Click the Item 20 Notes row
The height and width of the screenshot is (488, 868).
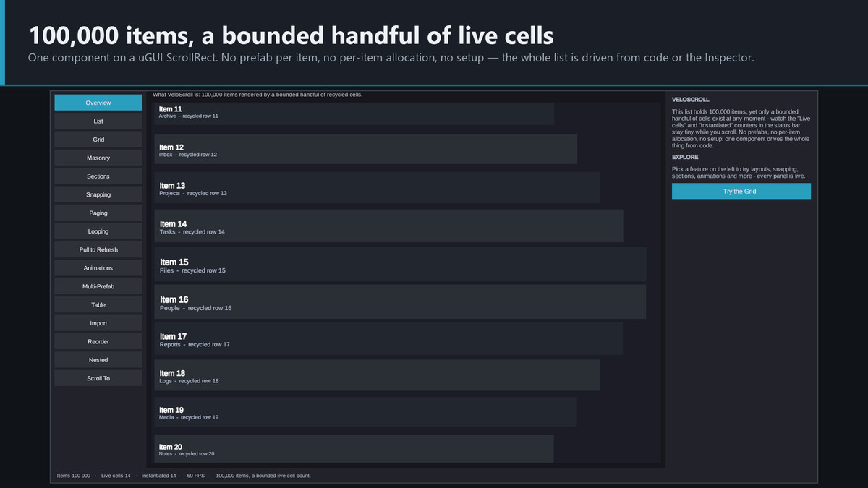354,448
